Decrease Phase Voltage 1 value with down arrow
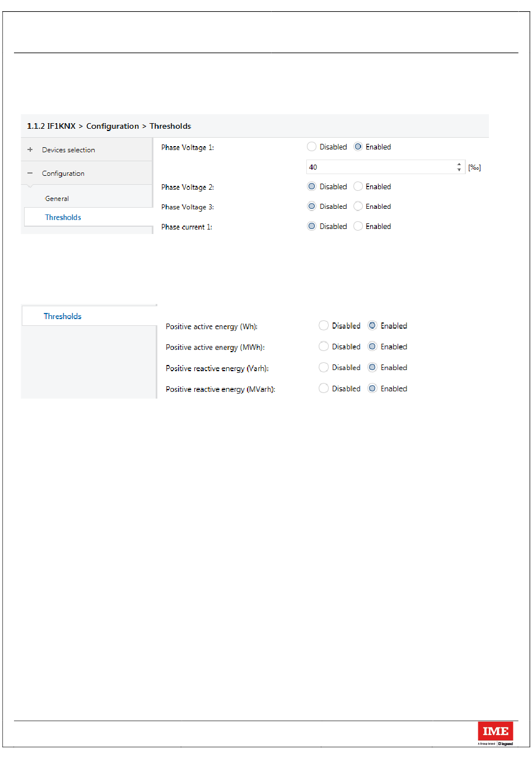 tap(459, 170)
